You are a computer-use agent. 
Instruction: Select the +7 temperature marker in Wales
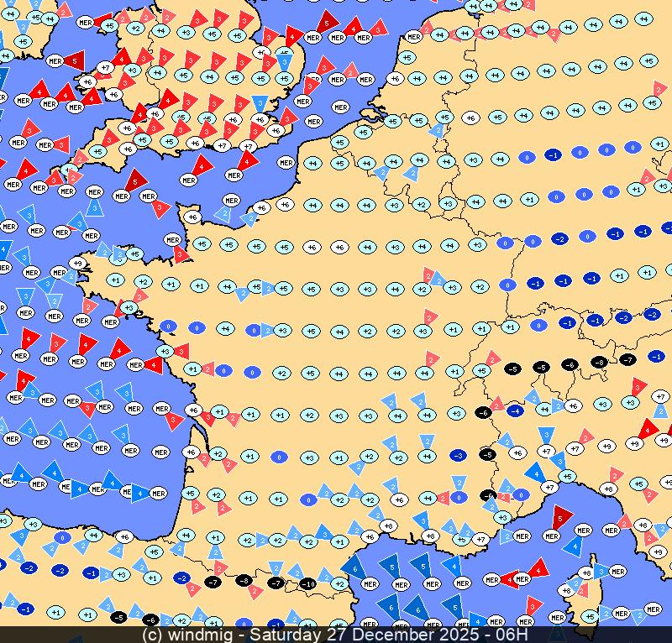[x=106, y=67]
